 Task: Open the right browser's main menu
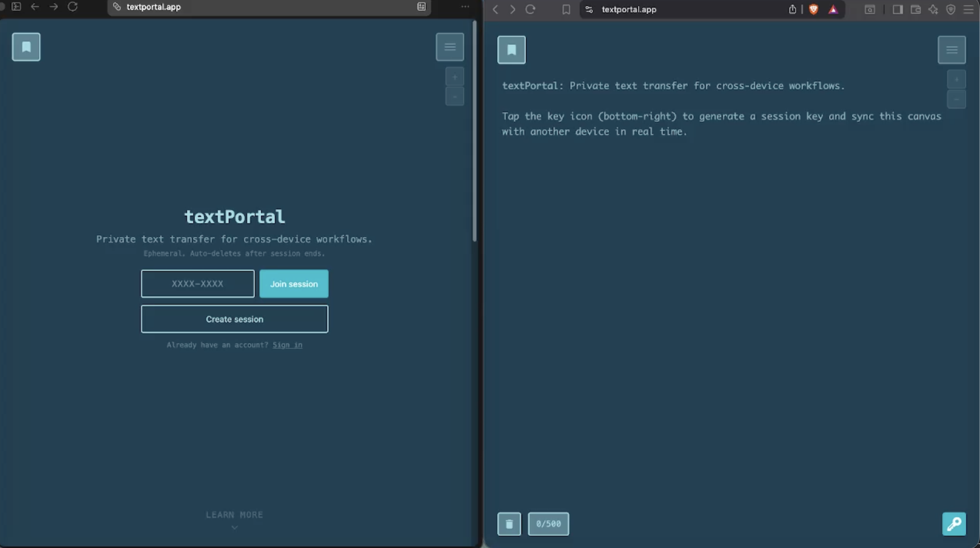[968, 9]
